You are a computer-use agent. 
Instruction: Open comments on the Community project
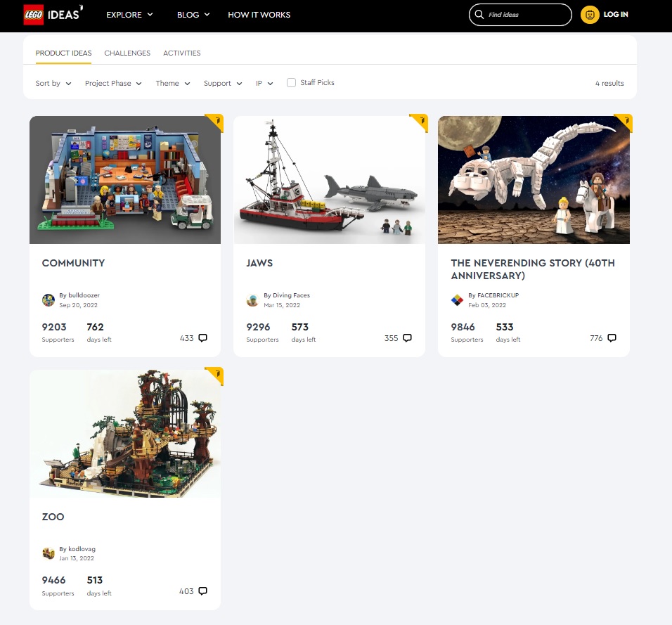tap(202, 337)
